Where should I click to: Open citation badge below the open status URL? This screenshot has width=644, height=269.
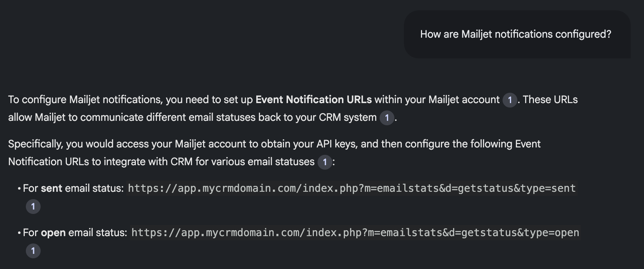pyautogui.click(x=33, y=251)
